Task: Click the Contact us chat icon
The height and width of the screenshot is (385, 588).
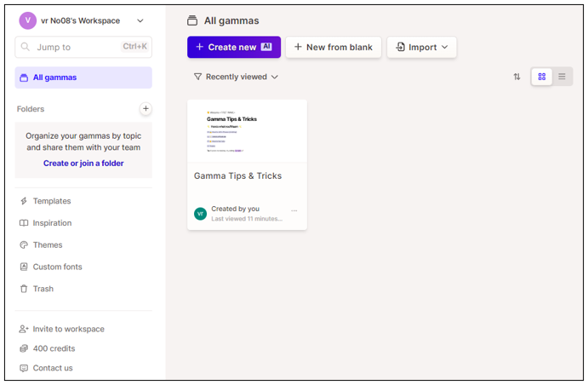Action: click(24, 368)
